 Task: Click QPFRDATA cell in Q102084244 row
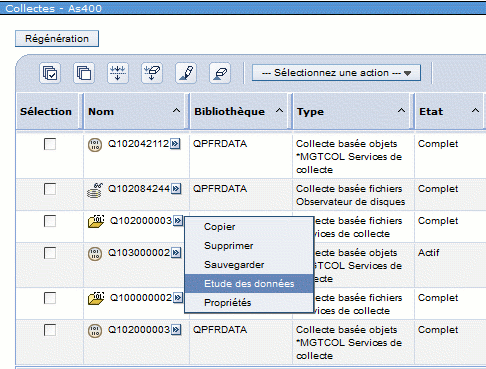(220, 189)
